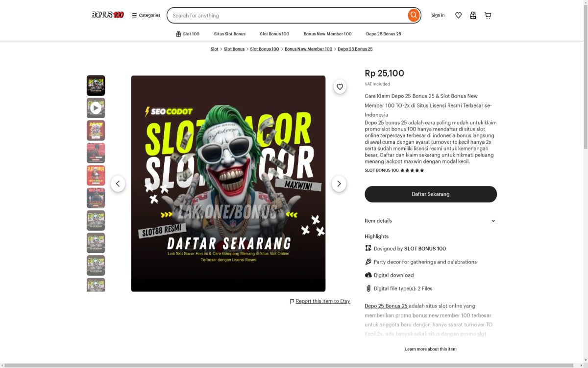Show next product image with right arrow

(339, 184)
